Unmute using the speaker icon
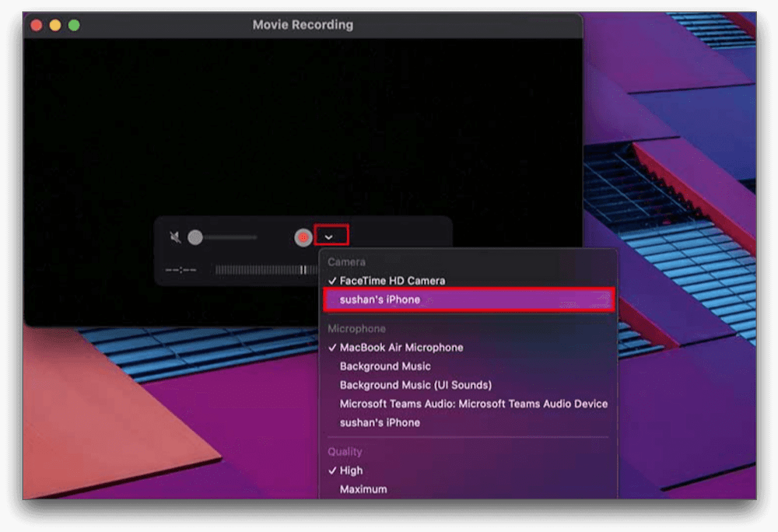Image resolution: width=778 pixels, height=532 pixels. [176, 238]
